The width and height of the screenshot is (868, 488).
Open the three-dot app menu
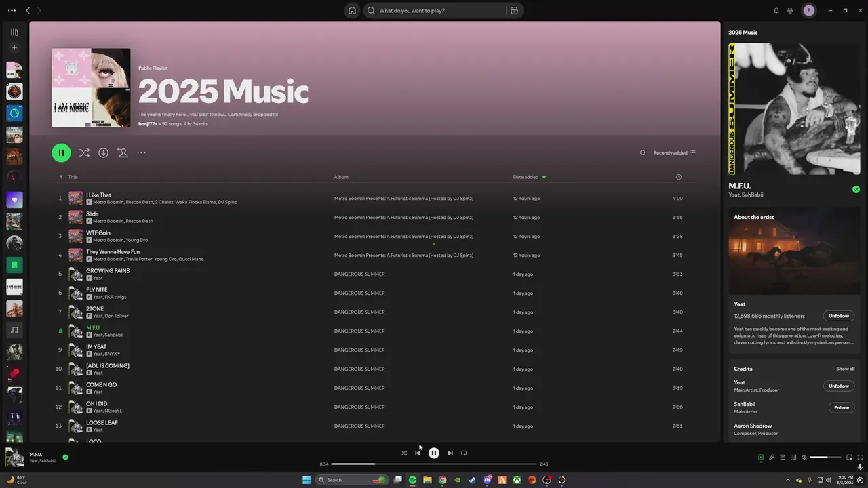pyautogui.click(x=12, y=10)
